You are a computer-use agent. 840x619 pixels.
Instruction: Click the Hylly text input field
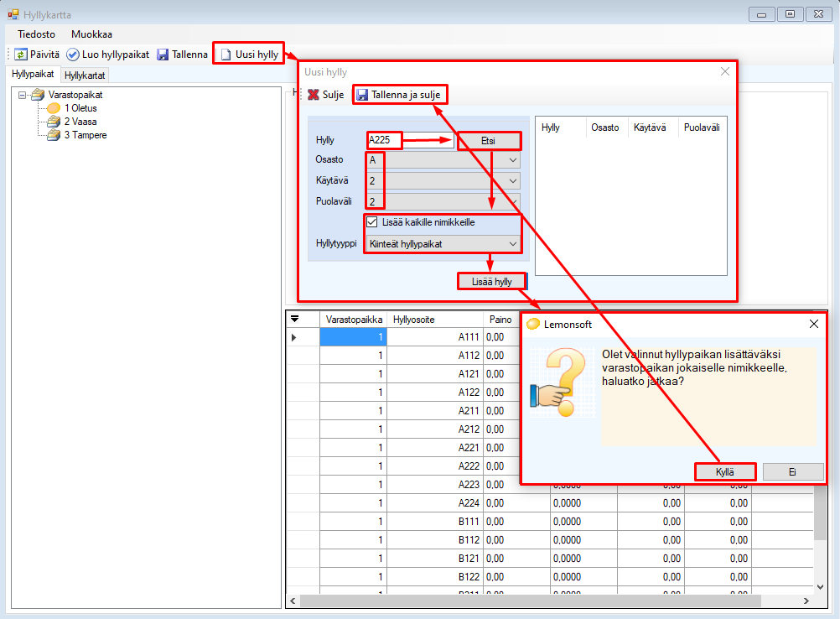[x=385, y=140]
